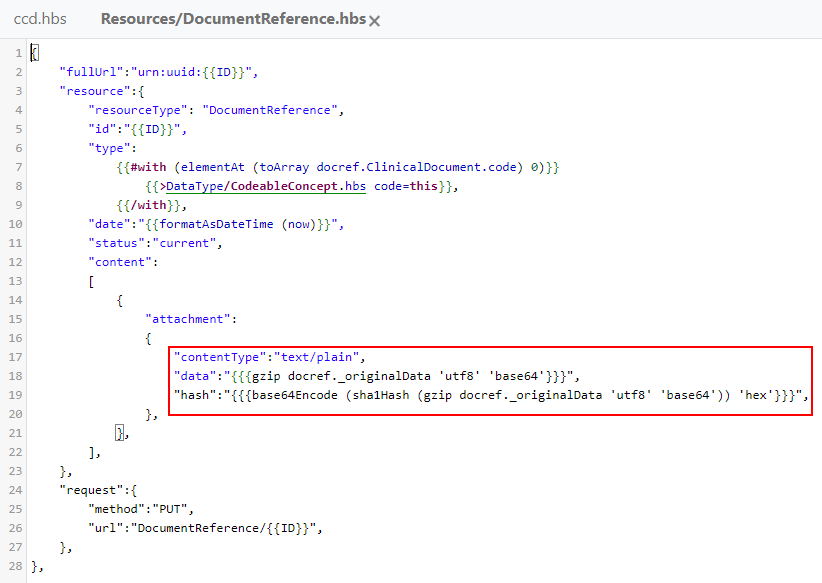Click the highlighted closing bracket on line 21
Viewport: 822px width, 583px height.
coord(121,432)
